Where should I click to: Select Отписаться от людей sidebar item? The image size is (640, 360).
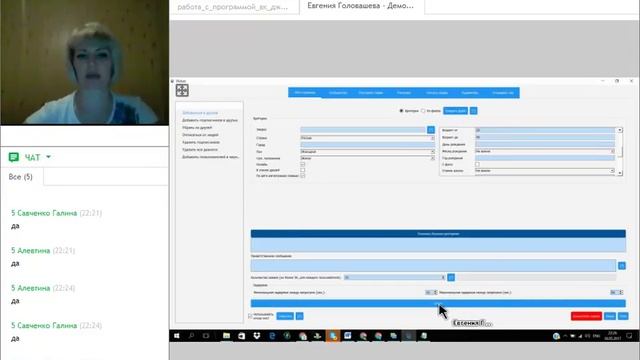pos(200,135)
